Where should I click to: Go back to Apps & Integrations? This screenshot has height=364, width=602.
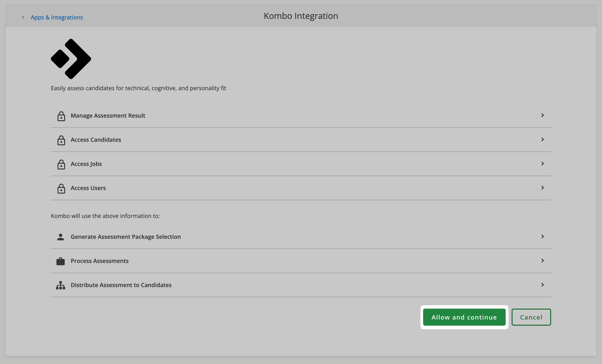click(57, 17)
